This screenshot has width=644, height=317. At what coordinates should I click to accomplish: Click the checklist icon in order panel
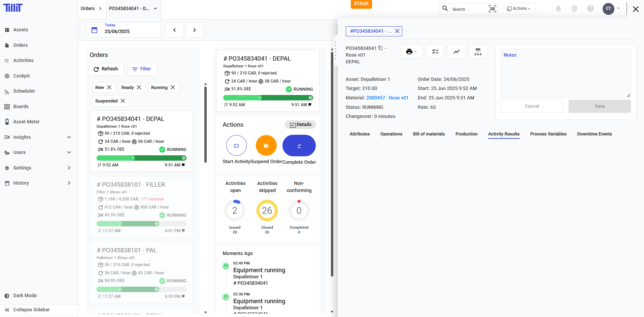pos(435,52)
